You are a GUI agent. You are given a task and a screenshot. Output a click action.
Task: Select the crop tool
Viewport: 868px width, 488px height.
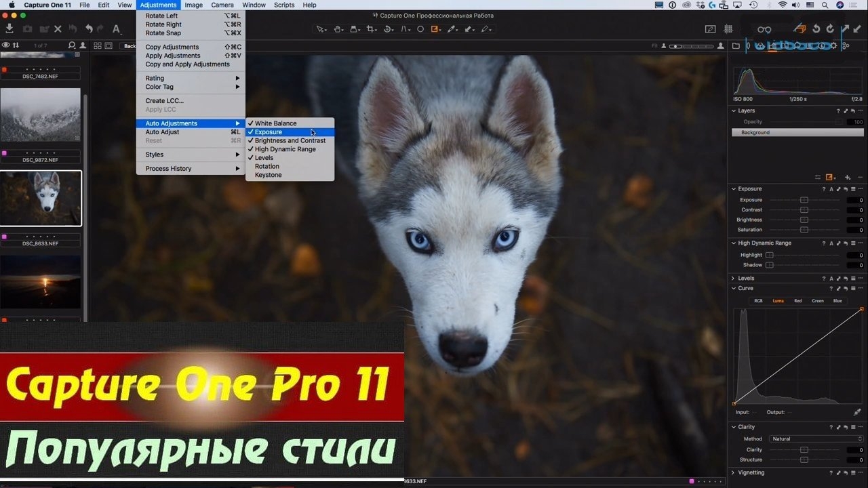(371, 29)
